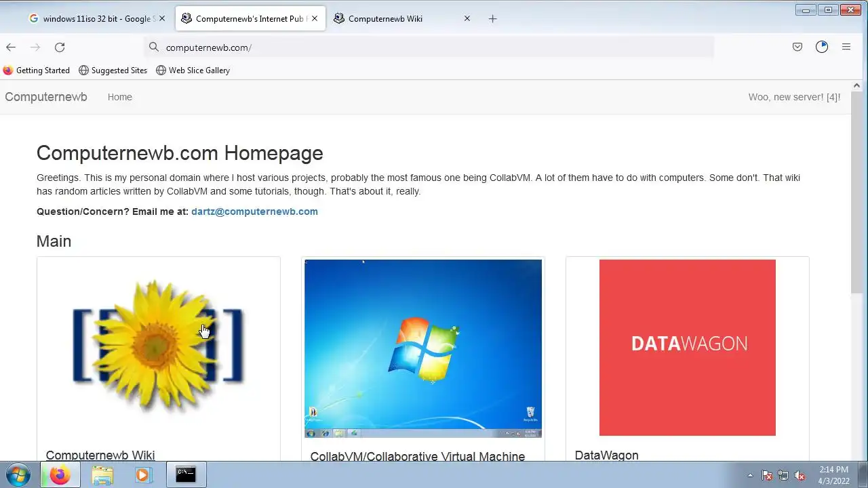Go back using the browser back arrow

pos(11,47)
